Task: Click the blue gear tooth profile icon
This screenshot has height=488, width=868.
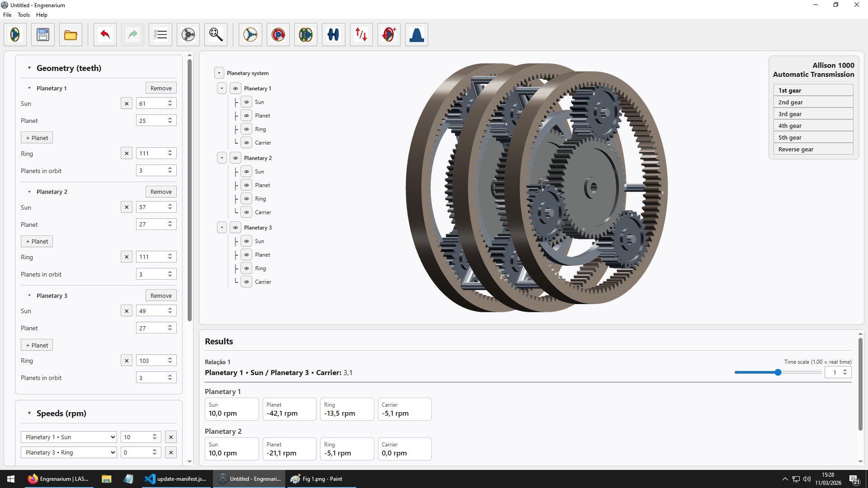Action: pyautogui.click(x=416, y=35)
